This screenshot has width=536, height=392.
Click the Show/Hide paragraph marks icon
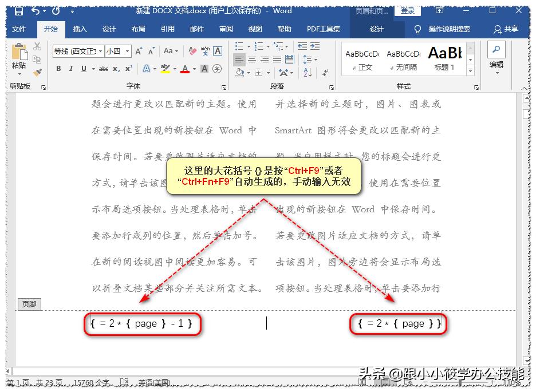325,73
